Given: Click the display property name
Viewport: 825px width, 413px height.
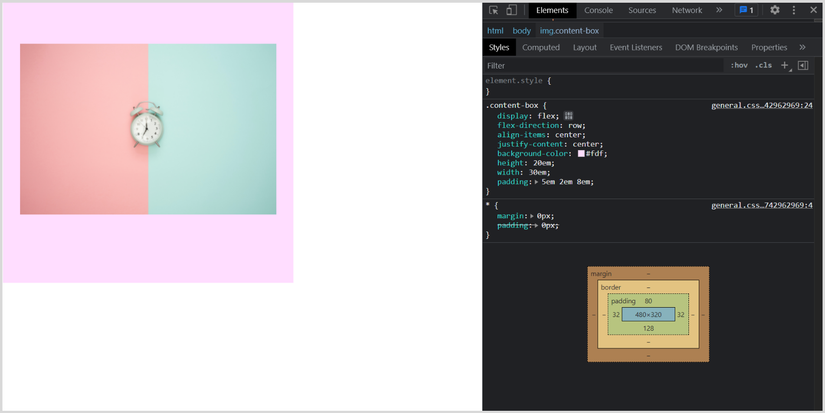Looking at the screenshot, I should (513, 116).
